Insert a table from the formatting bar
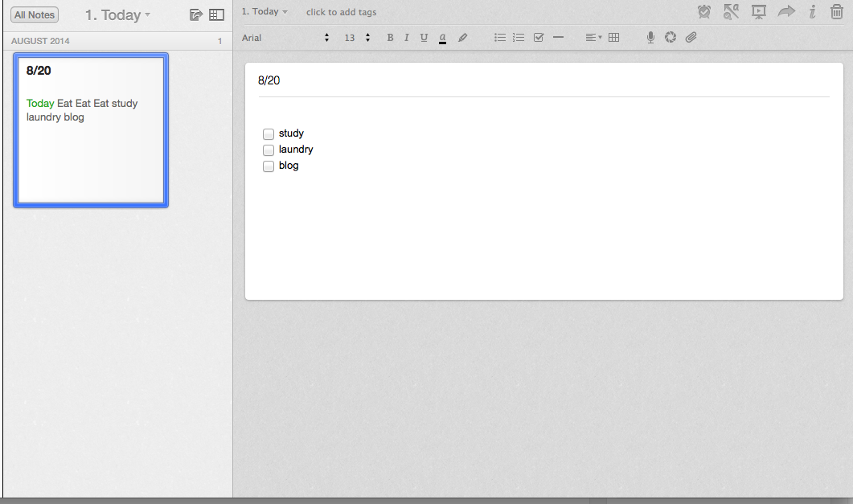Screen dimensions: 853x504 click(x=614, y=38)
